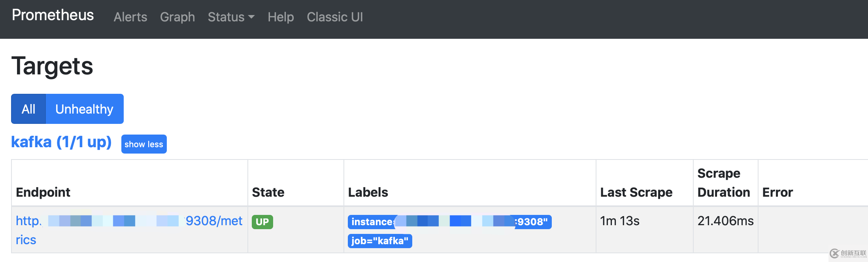Click the Status dropdown caret arrow

251,17
